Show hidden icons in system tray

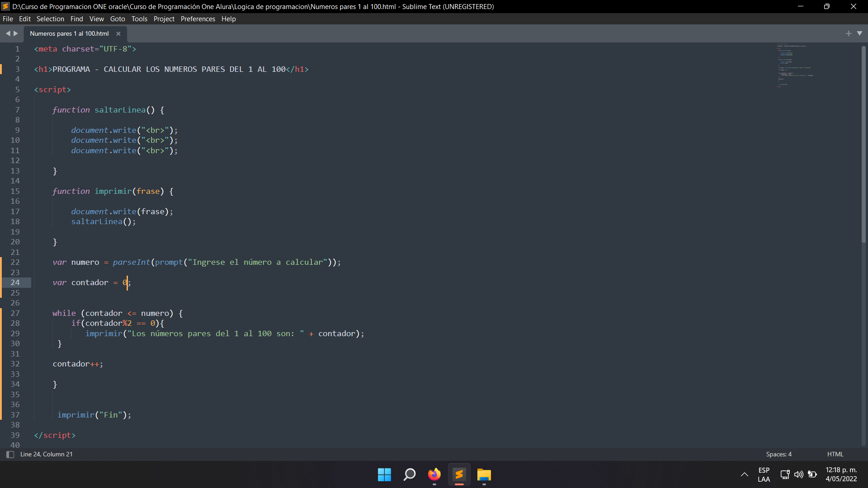point(744,474)
